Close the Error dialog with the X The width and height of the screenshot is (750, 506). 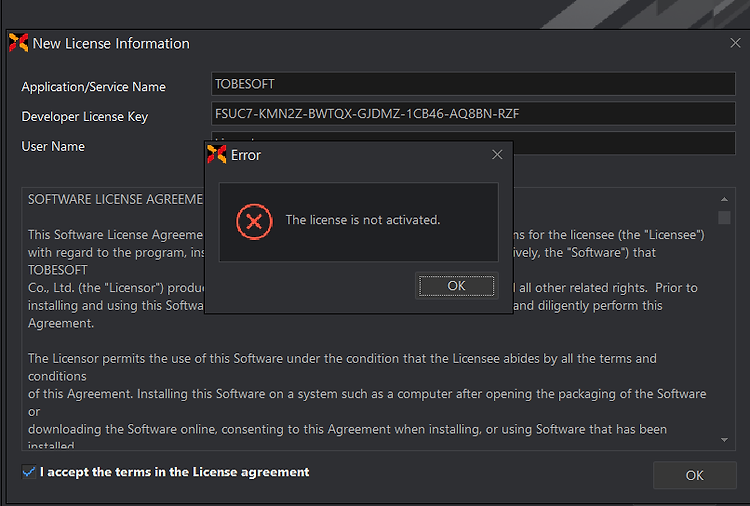(497, 154)
